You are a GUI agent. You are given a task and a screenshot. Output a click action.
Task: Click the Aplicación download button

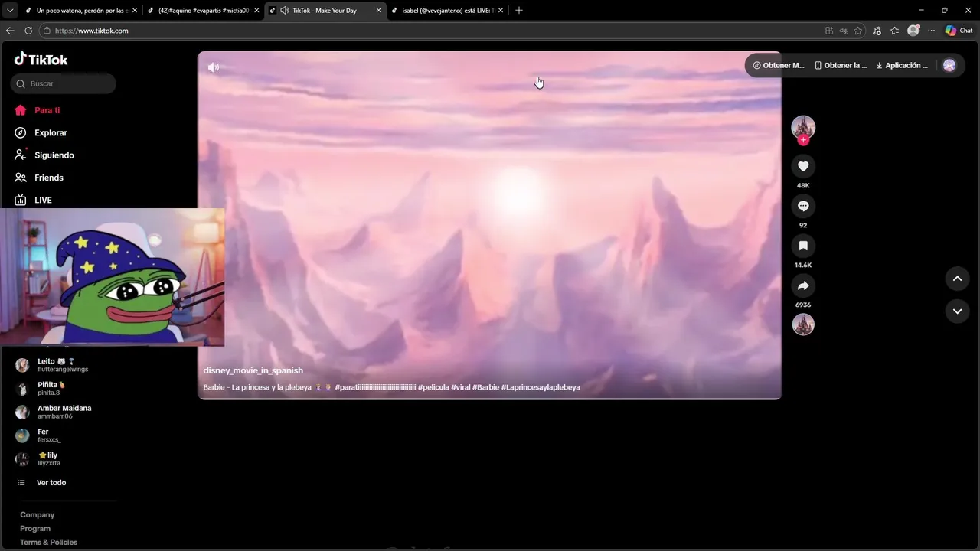pyautogui.click(x=902, y=65)
